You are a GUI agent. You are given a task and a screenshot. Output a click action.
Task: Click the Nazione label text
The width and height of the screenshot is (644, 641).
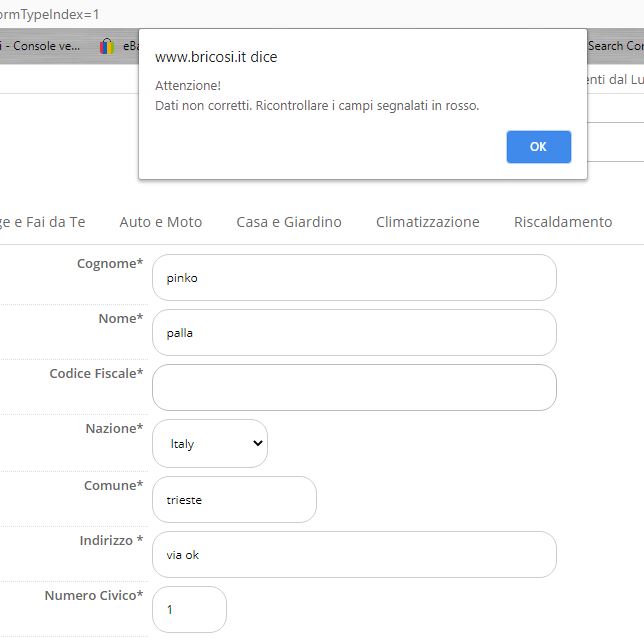114,428
